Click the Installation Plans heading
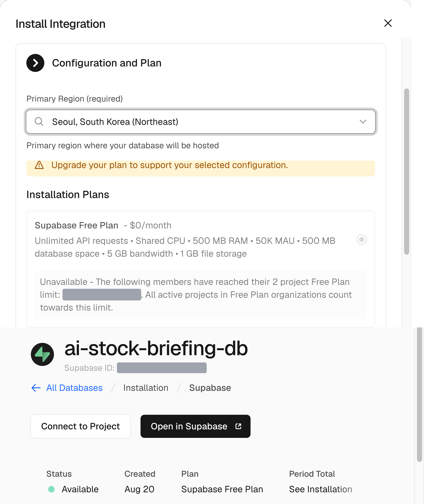Viewport: 424px width, 504px height. click(x=68, y=195)
